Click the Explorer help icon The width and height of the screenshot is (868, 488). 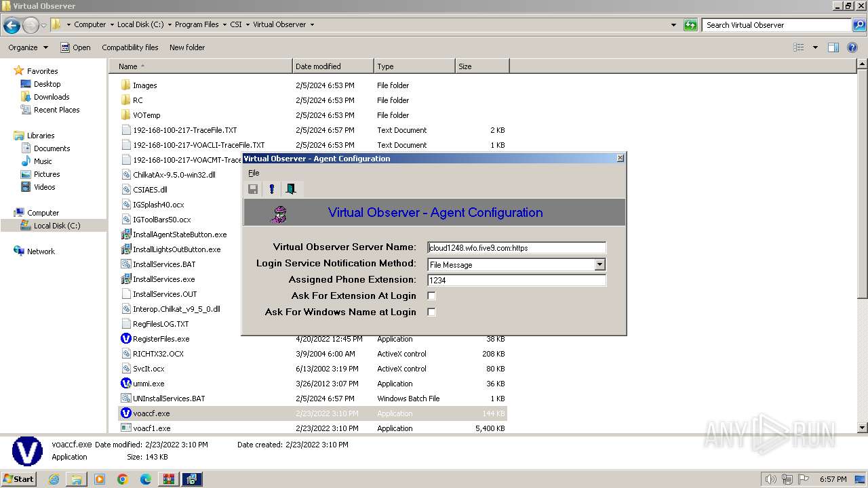853,47
